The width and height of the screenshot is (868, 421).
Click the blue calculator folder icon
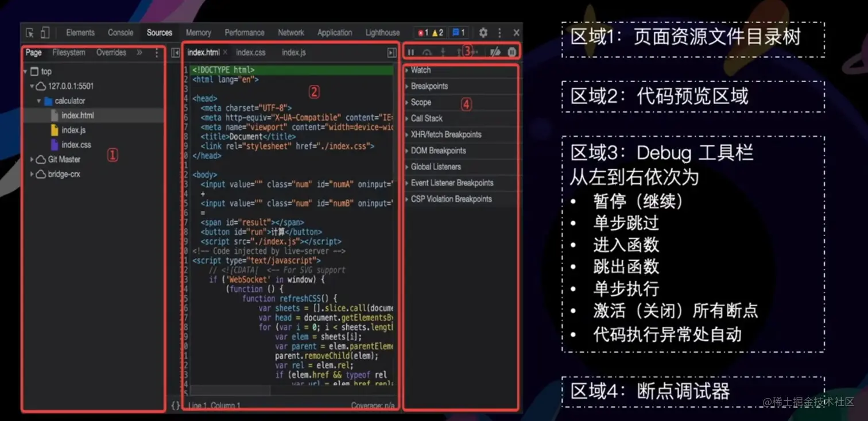48,101
